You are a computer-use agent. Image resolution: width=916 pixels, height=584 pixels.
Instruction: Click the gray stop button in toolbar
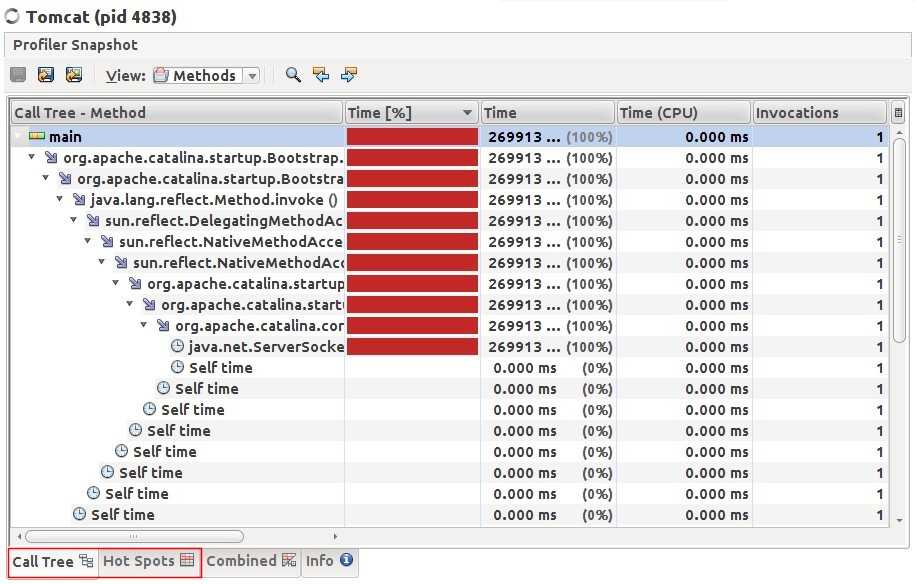pyautogui.click(x=18, y=75)
